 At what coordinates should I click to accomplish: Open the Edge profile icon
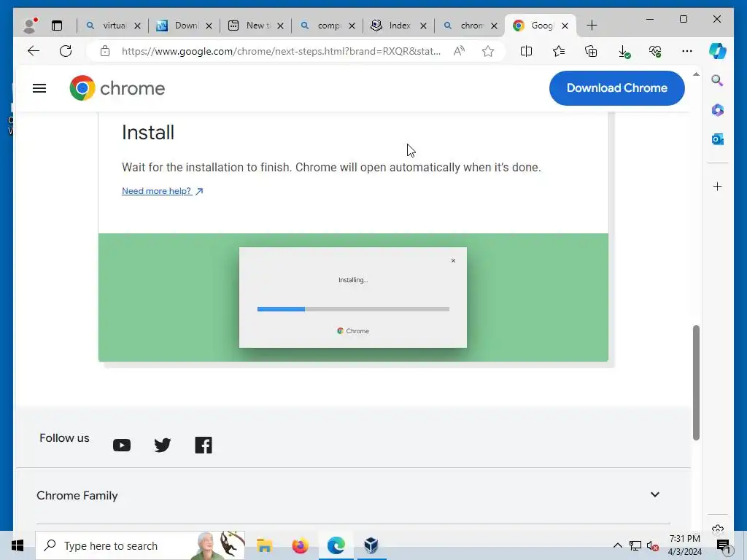30,26
